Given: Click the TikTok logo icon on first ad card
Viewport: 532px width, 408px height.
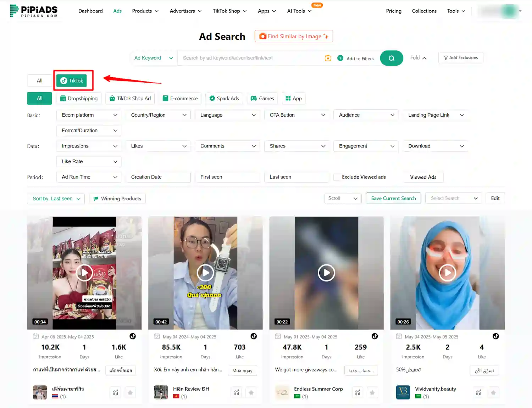Looking at the screenshot, I should pyautogui.click(x=133, y=336).
